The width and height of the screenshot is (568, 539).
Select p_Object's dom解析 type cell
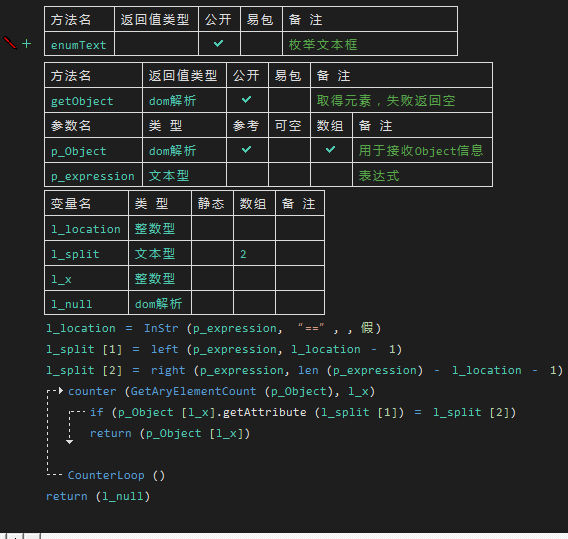(184, 150)
